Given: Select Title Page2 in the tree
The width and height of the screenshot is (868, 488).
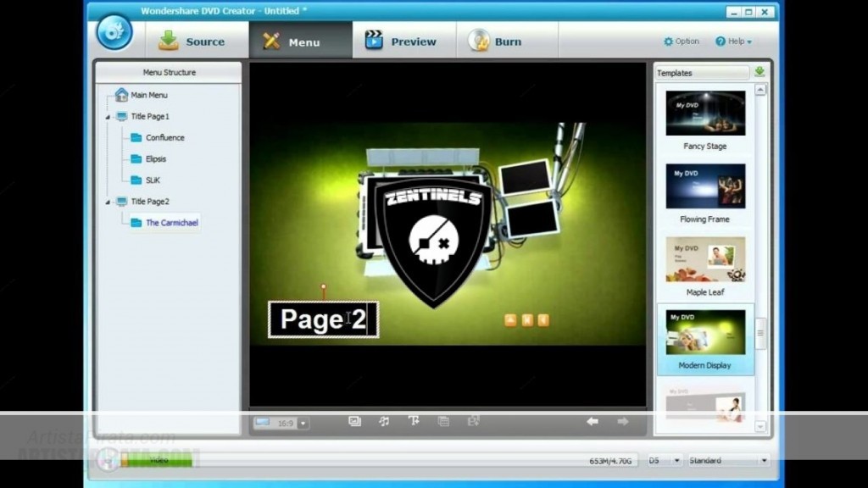Looking at the screenshot, I should tap(150, 202).
